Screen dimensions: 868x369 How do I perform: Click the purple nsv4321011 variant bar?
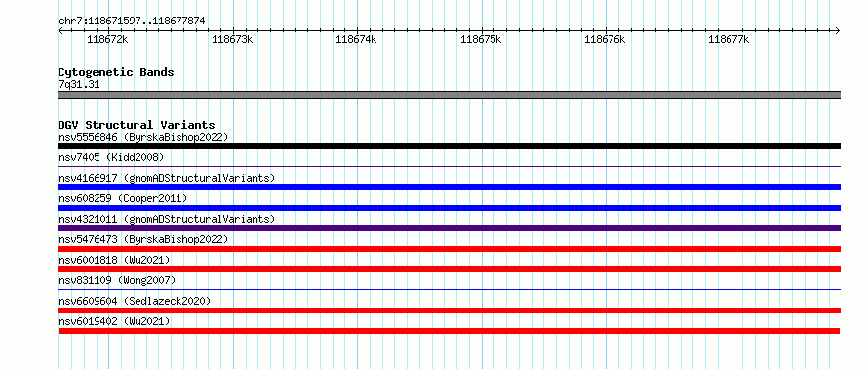click(450, 228)
